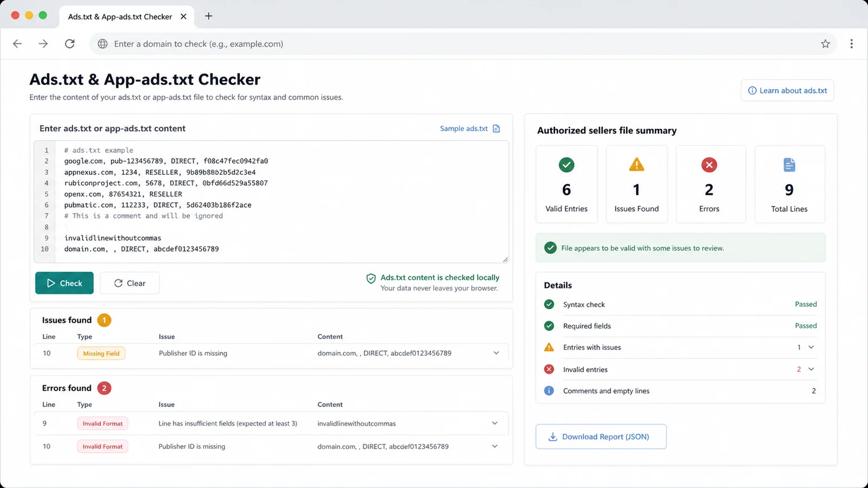Click the green check Valid Entries icon
This screenshot has width=868, height=488.
[x=566, y=165]
